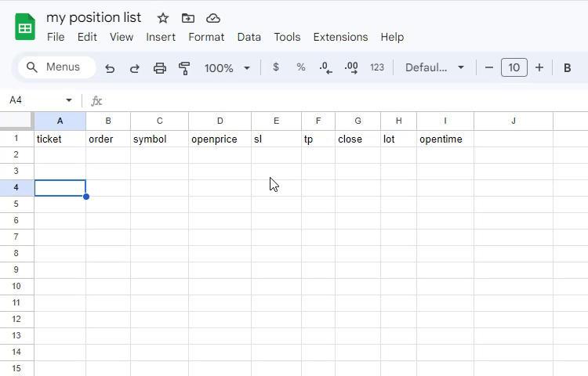
Task: Decrease decimal places icon
Action: (325, 68)
